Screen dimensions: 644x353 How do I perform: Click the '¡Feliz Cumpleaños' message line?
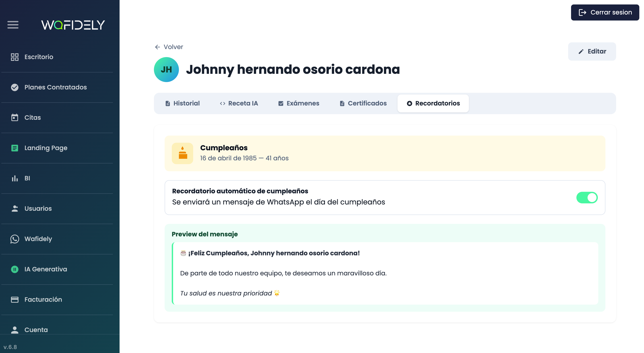[270, 253]
